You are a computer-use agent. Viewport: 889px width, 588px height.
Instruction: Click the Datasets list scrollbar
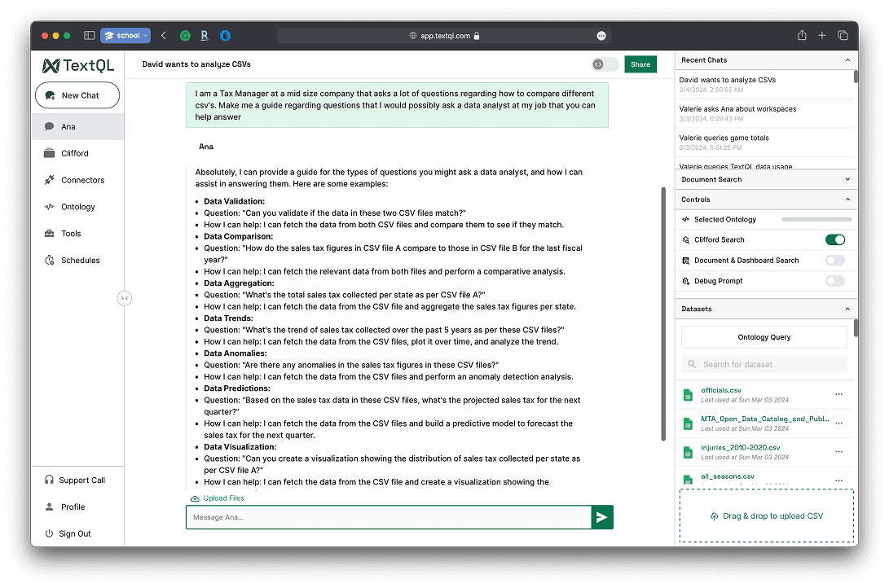[856, 328]
